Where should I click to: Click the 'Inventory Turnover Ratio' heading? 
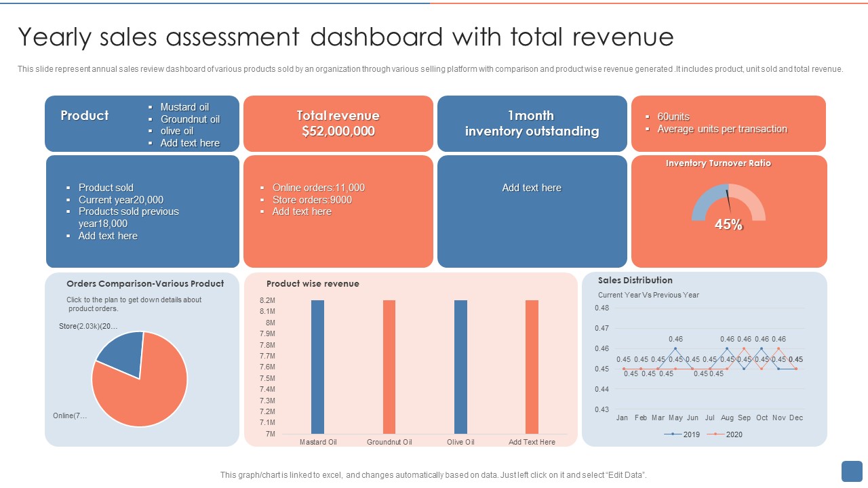(x=718, y=163)
